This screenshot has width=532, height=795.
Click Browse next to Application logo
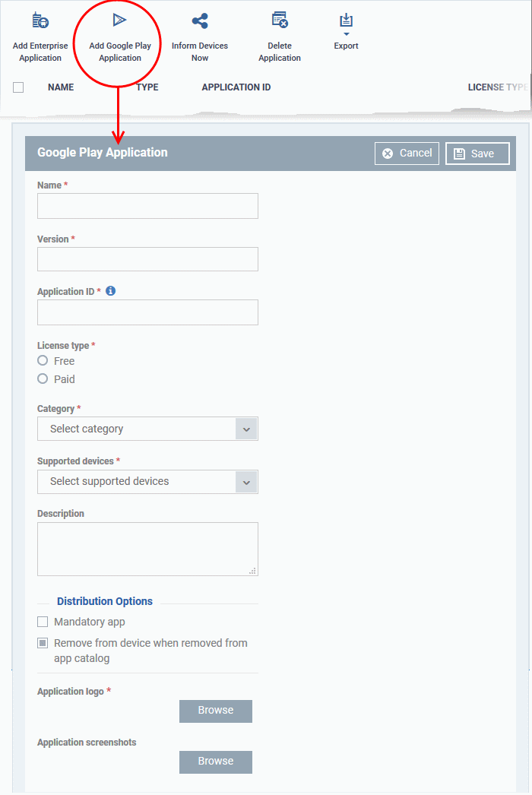click(x=215, y=711)
